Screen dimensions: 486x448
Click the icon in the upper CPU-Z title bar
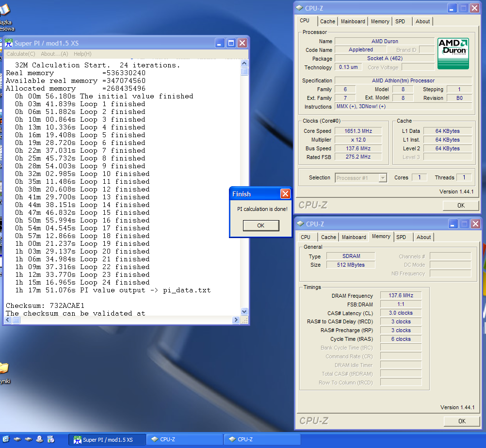pyautogui.click(x=299, y=8)
